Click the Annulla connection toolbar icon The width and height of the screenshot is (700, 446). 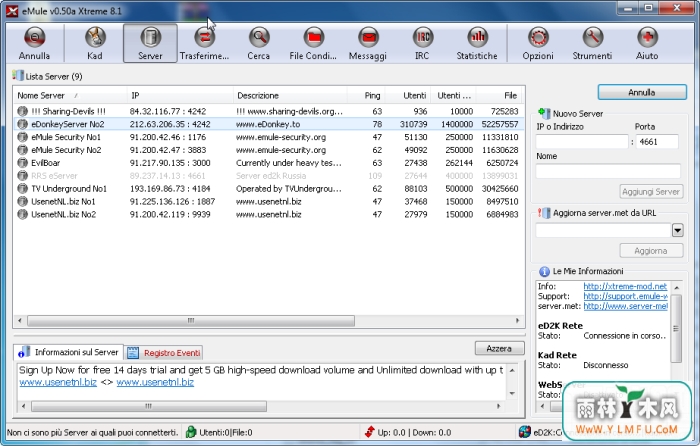[34, 38]
